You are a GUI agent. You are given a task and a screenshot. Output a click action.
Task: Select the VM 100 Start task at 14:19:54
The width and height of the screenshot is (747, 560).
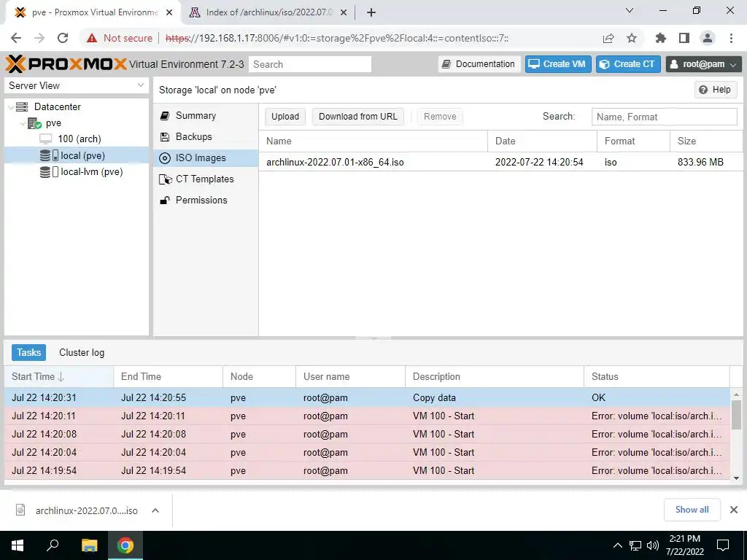(x=367, y=470)
